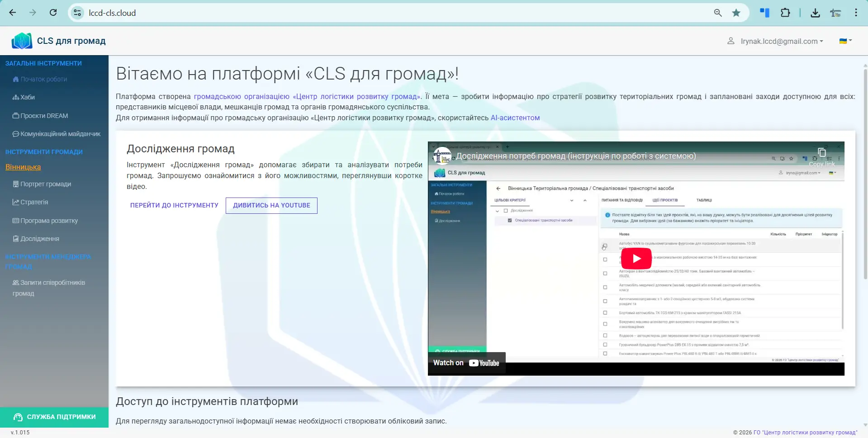Viewport: 868px width, 438px height.
Task: Bookmark this page with the star icon
Action: pyautogui.click(x=736, y=13)
